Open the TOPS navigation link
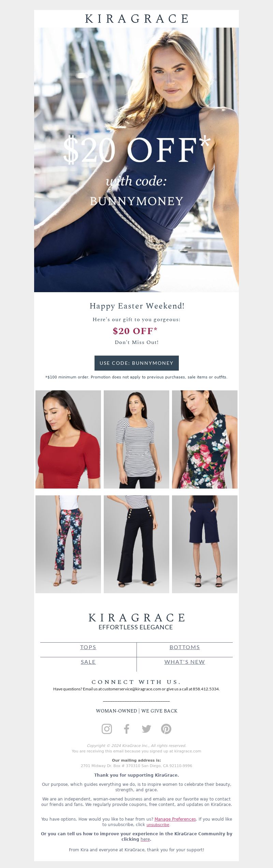 [x=88, y=647]
